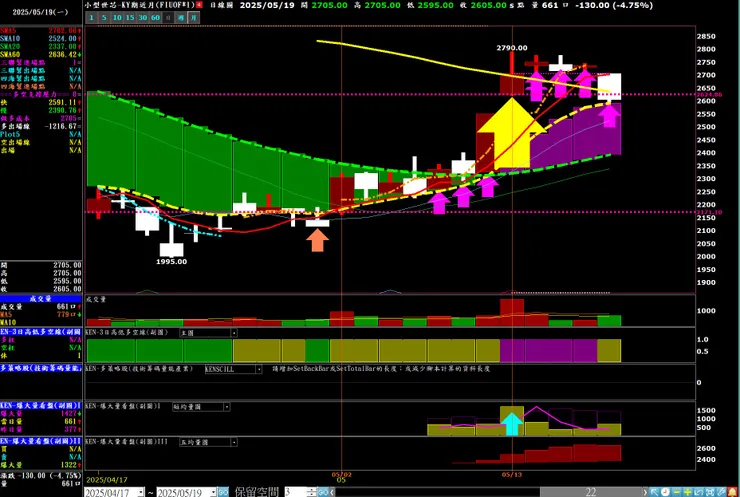740x497 pixels.
Task: Click the clock icon in bottom toolbar
Action: coord(665,492)
